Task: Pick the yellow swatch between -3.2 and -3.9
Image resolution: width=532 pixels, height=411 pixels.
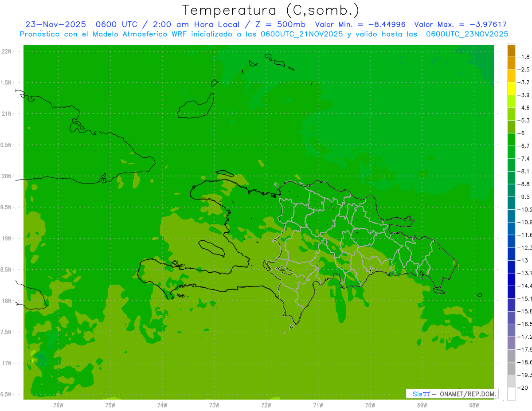Action: click(512, 89)
